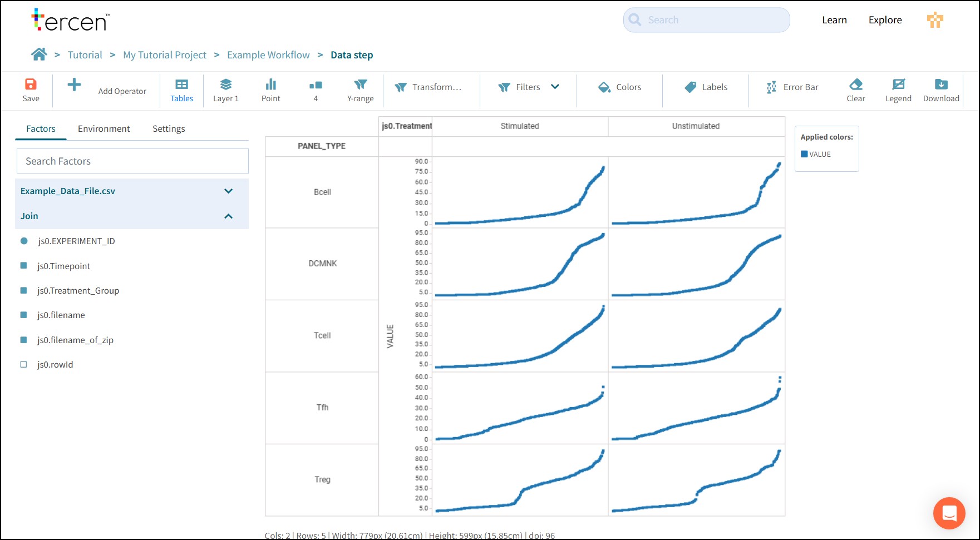Click the Bcell row label
The height and width of the screenshot is (540, 980).
(322, 192)
